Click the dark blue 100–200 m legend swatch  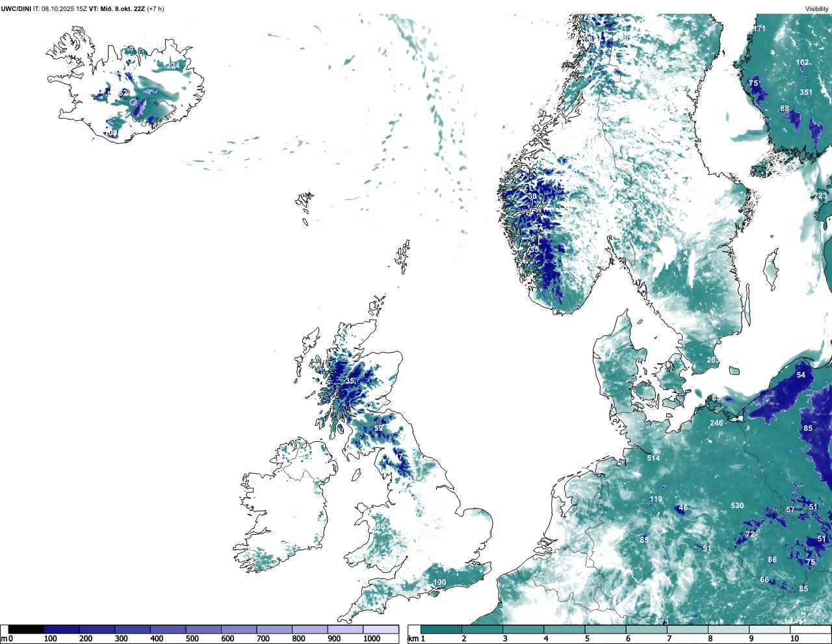(x=62, y=629)
